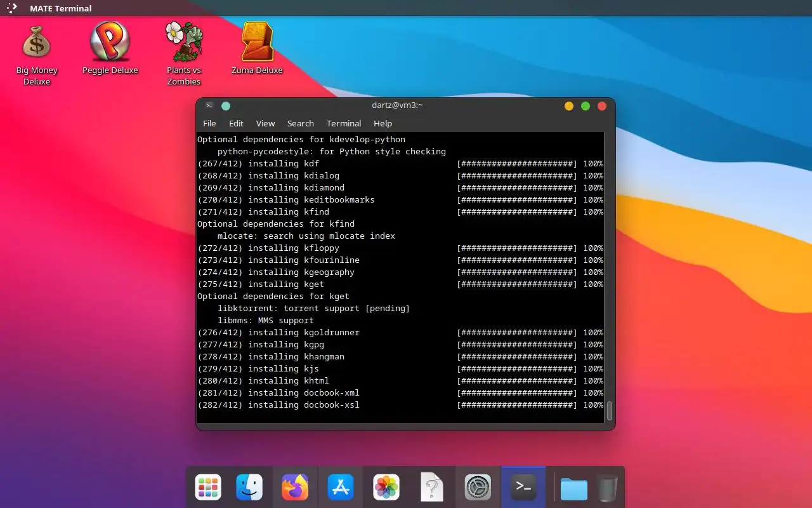This screenshot has height=508, width=812.
Task: Click line '(271/412) installing kfind'
Action: coord(400,212)
